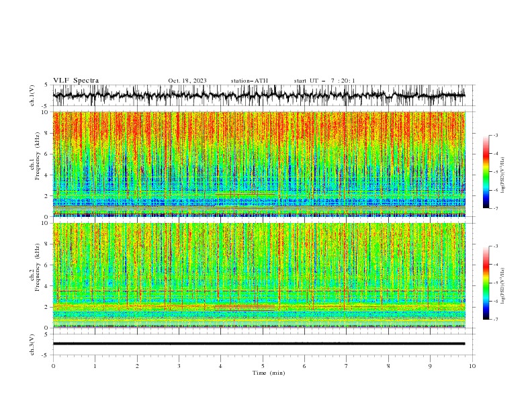Click the 'ch.1(V)' waveform axis label
This screenshot has height=411, width=532.
coord(32,95)
